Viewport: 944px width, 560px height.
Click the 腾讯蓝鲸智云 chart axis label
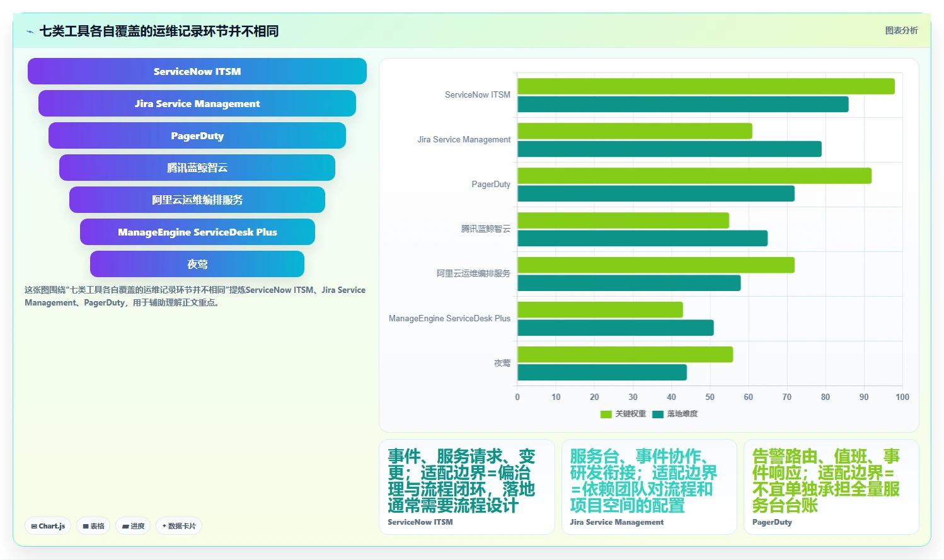[486, 229]
